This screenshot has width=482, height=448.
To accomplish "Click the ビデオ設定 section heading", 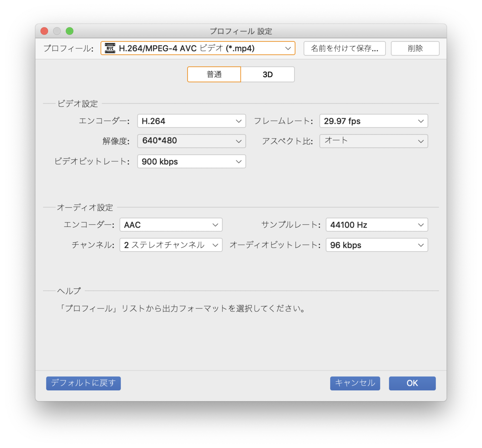I will pos(78,104).
